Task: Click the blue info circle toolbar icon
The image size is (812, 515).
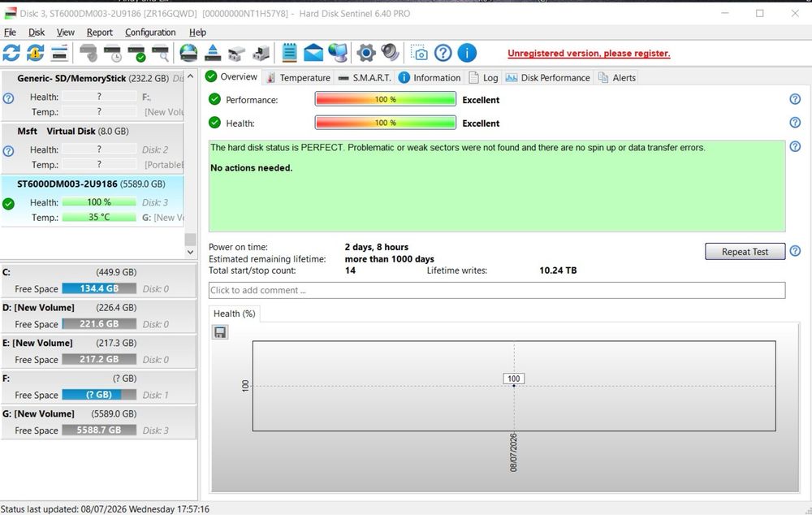Action: tap(467, 53)
